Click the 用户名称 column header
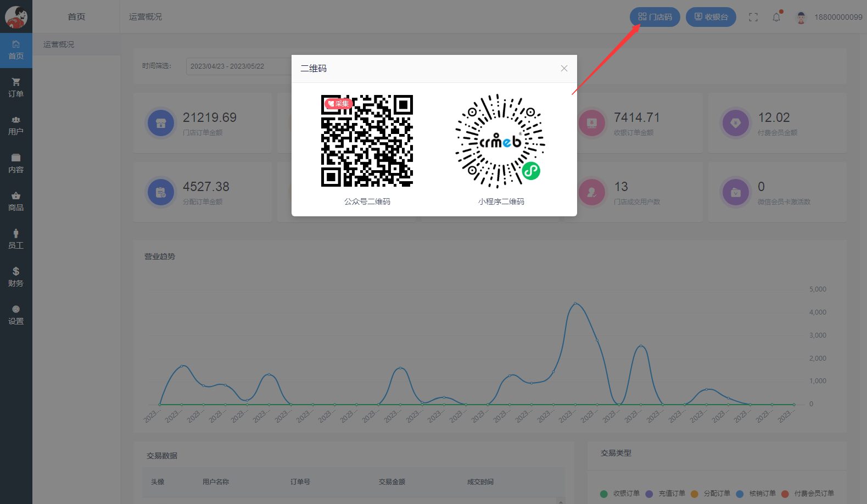 coord(216,482)
